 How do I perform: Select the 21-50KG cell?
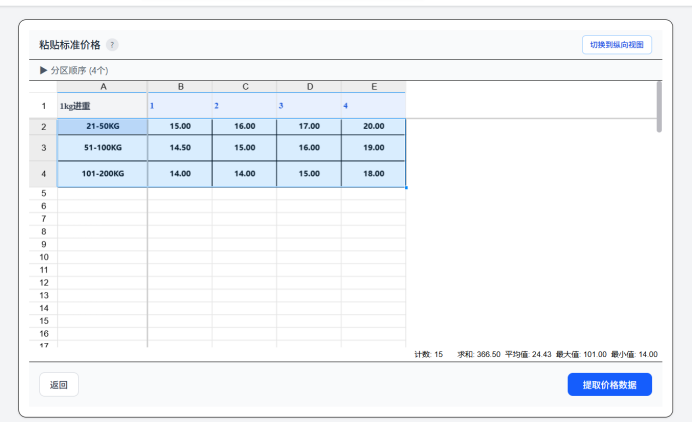tap(102, 126)
